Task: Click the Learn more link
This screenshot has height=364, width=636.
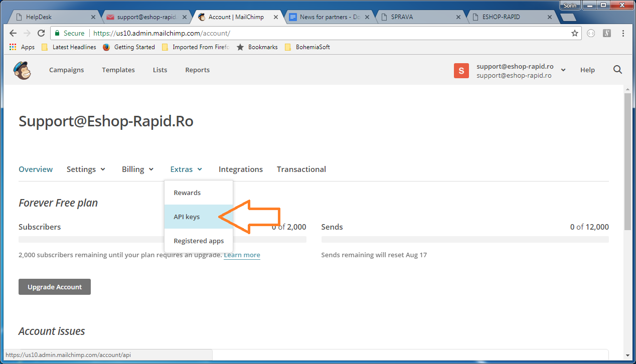Action: [242, 255]
